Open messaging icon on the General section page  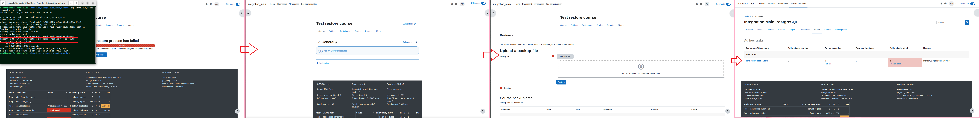click(x=456, y=4)
